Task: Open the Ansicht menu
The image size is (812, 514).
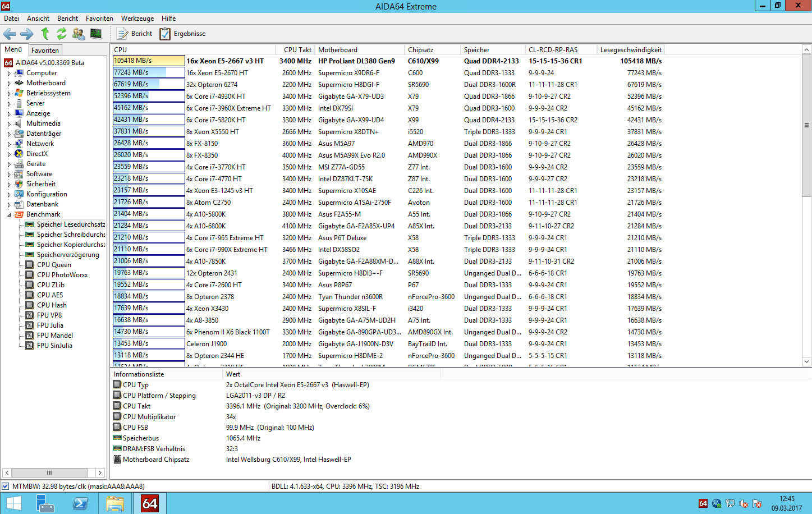Action: coord(38,19)
